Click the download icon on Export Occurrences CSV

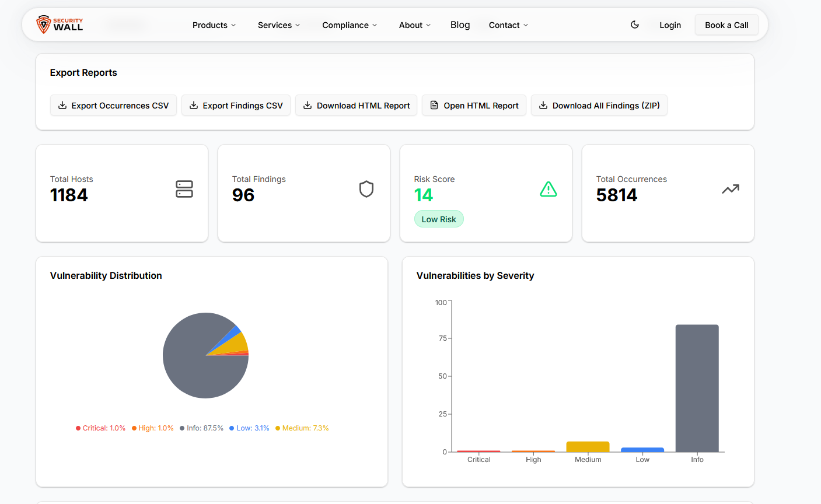[62, 106]
